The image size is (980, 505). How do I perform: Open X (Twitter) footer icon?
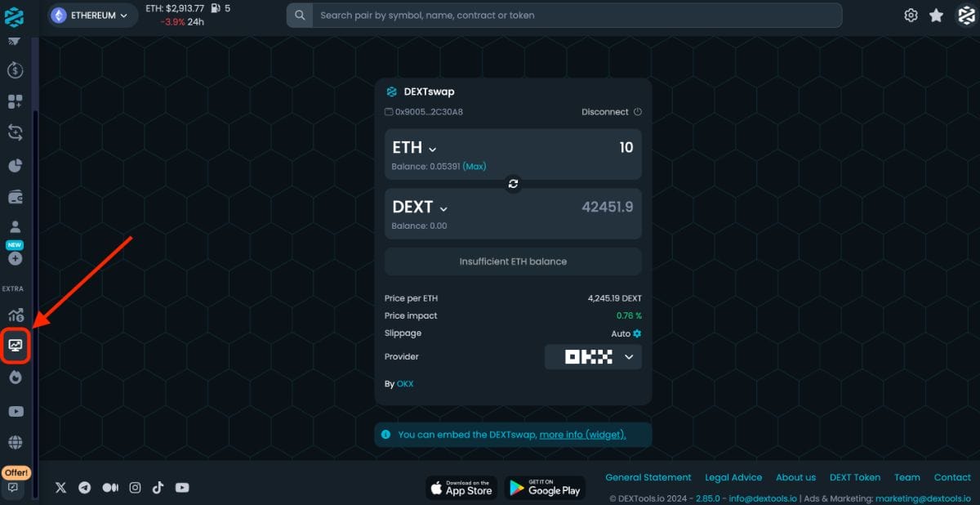pos(60,488)
